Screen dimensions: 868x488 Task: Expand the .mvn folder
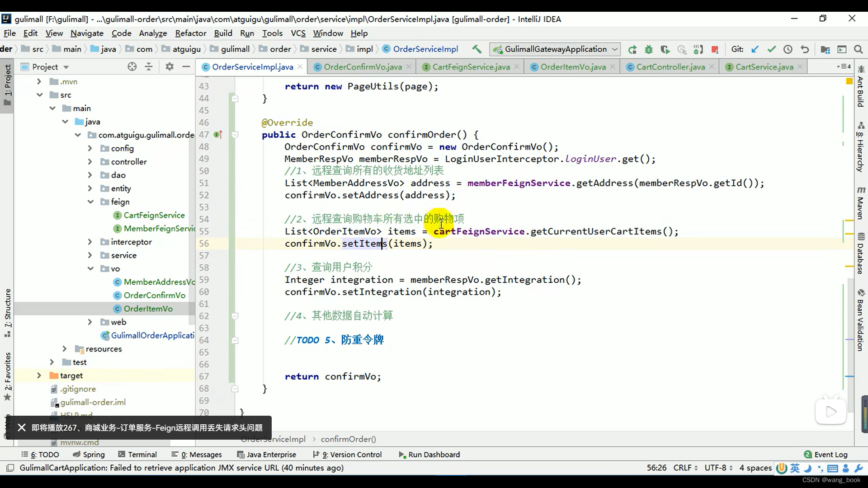(39, 81)
